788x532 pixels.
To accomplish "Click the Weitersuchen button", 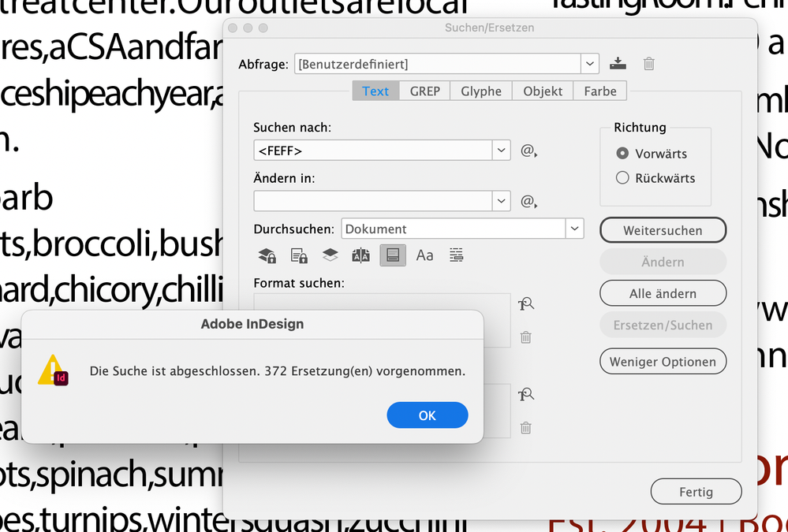I will [663, 231].
